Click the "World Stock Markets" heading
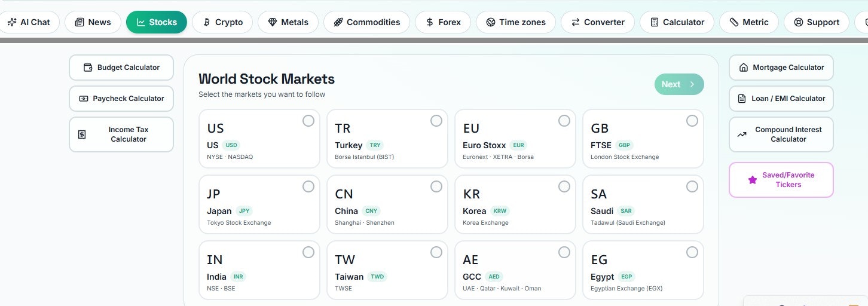This screenshot has width=868, height=306. (x=267, y=79)
